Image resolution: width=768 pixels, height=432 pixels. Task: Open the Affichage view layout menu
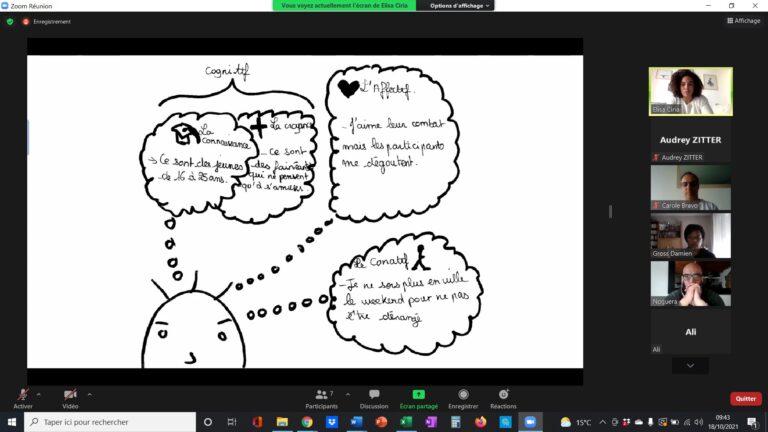(x=743, y=20)
